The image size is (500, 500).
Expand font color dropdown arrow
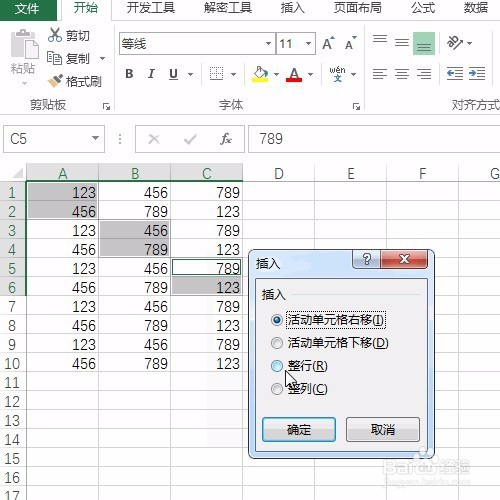point(310,74)
